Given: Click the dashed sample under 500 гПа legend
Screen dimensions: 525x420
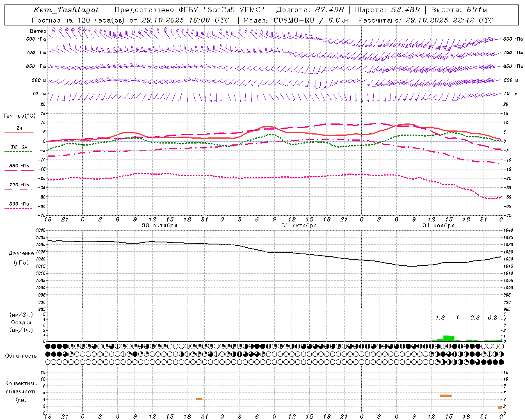Looking at the screenshot, I should coord(18,208).
